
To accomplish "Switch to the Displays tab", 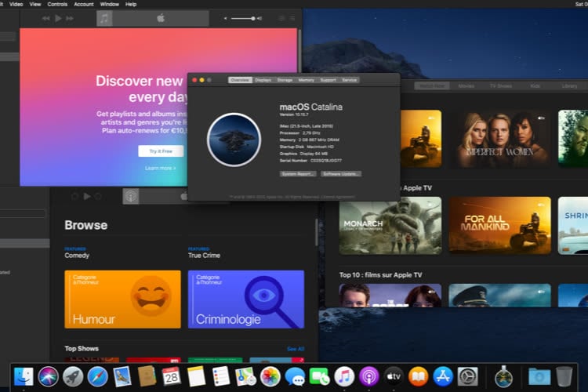I will (x=263, y=80).
